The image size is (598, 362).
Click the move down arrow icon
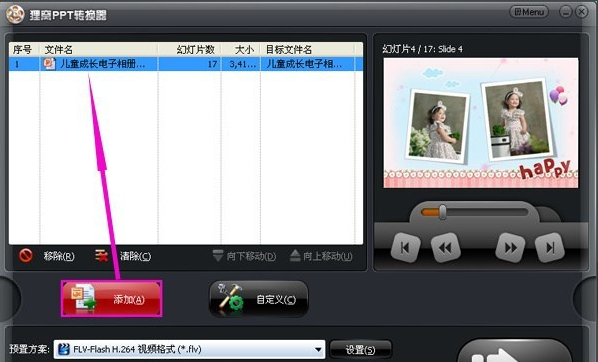tap(218, 256)
